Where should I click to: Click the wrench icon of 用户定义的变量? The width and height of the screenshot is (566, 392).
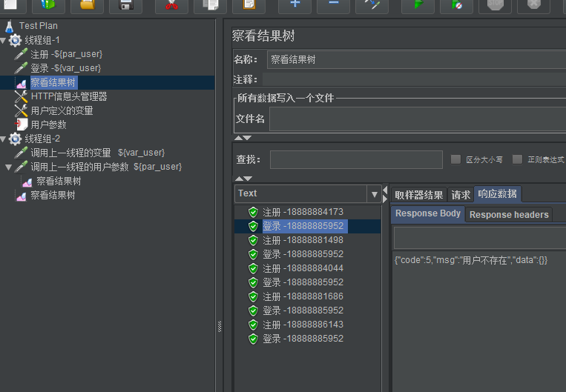click(21, 110)
